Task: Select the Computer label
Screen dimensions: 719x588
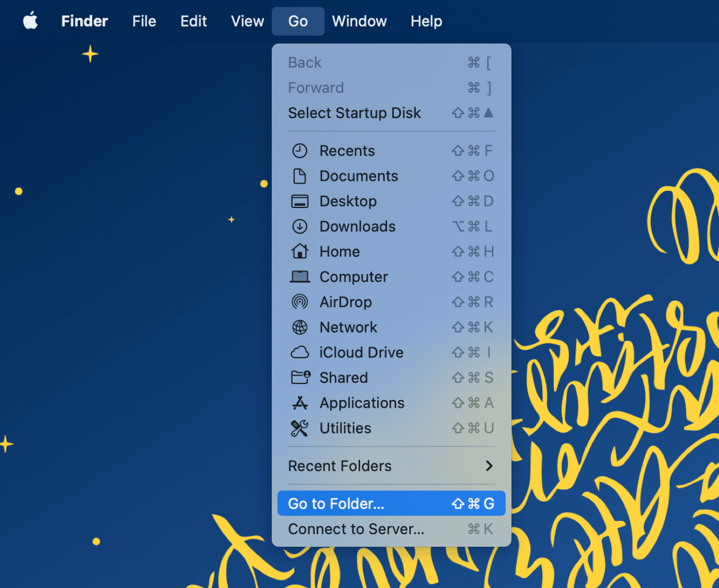Action: (x=354, y=277)
